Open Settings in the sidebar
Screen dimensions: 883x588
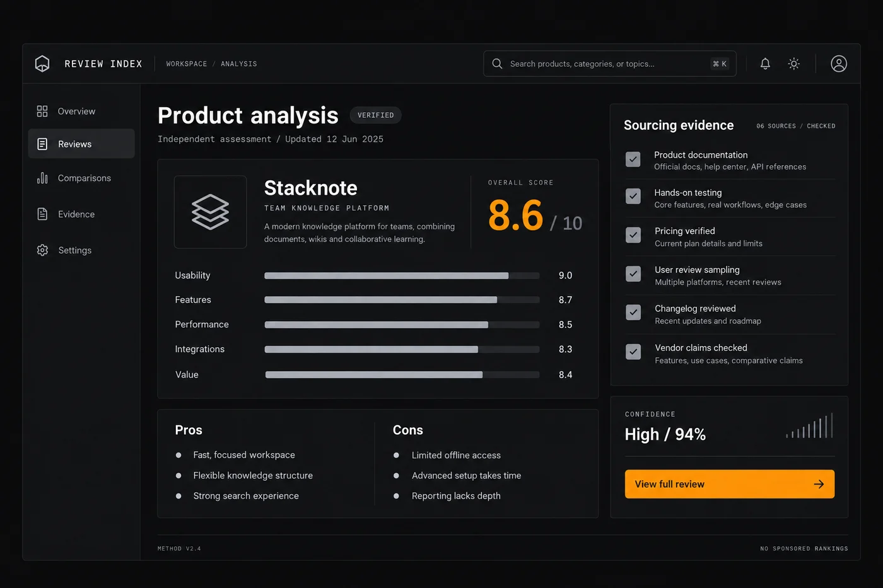tap(81, 250)
